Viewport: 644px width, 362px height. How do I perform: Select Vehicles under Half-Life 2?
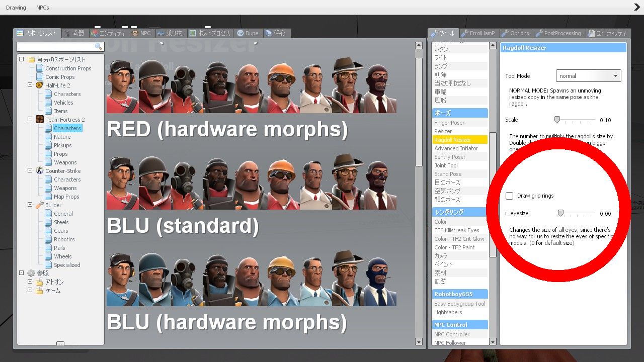63,103
